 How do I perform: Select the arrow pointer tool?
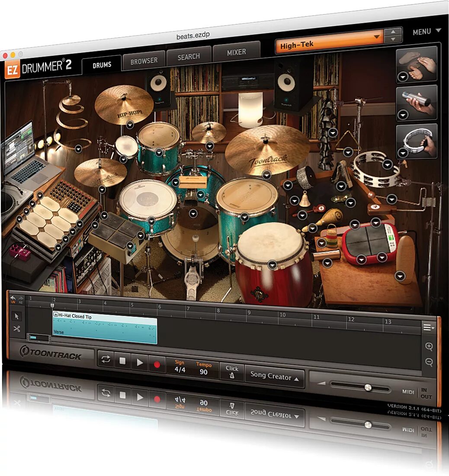(16, 316)
